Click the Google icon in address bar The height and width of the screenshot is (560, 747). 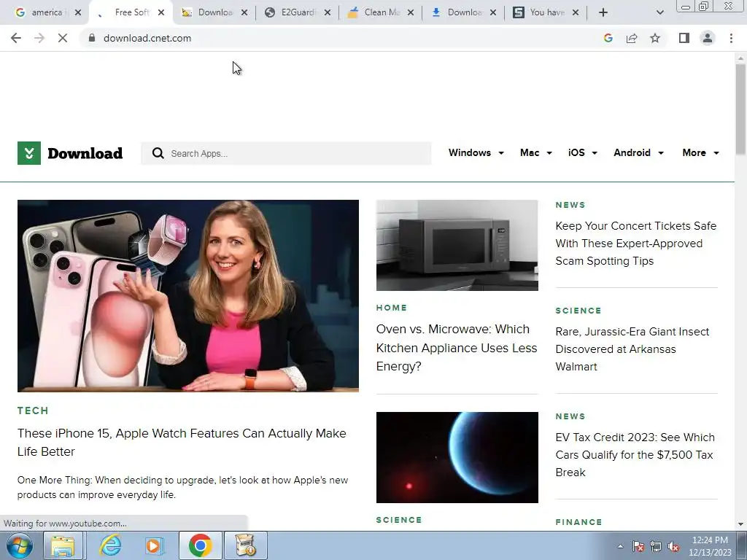608,38
